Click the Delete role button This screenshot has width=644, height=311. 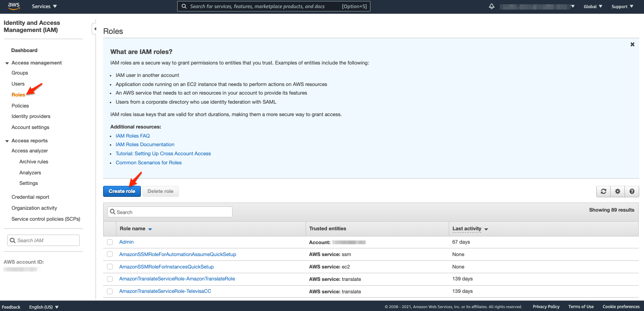tap(160, 191)
